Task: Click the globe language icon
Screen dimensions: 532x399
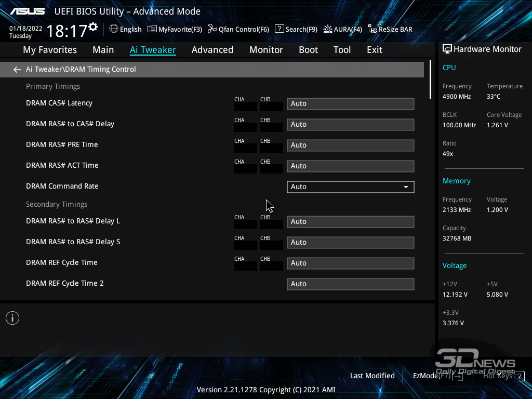Action: click(114, 29)
